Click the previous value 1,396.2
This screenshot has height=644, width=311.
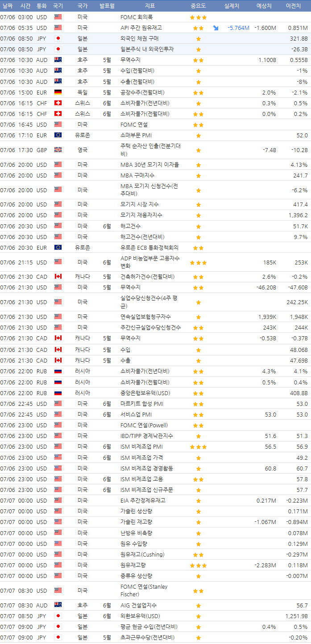[x=298, y=215]
